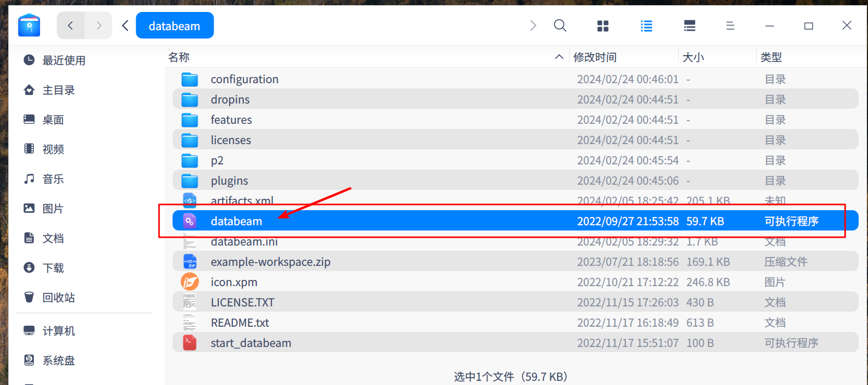
Task: Click the search magnifier icon
Action: [560, 25]
